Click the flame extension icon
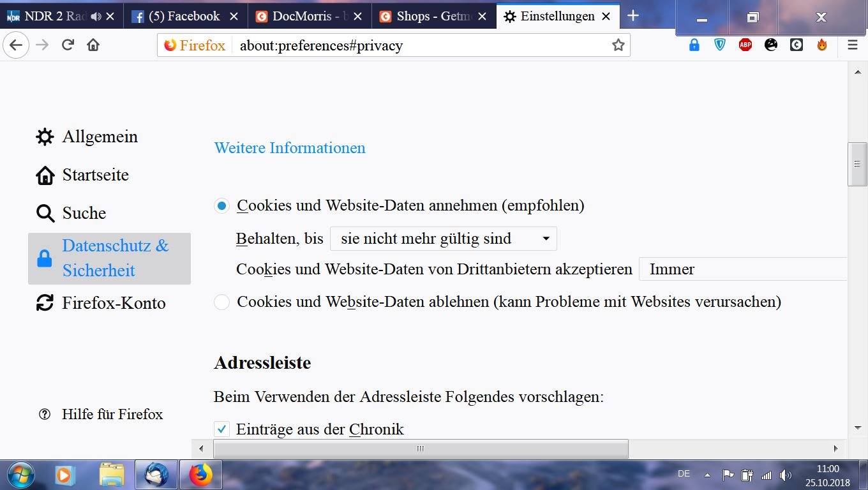 [x=822, y=45]
